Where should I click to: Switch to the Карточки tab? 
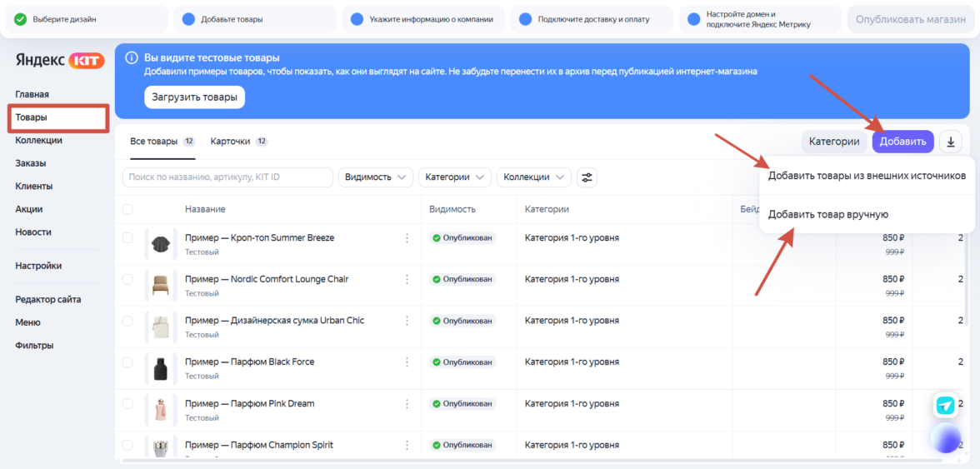[237, 142]
